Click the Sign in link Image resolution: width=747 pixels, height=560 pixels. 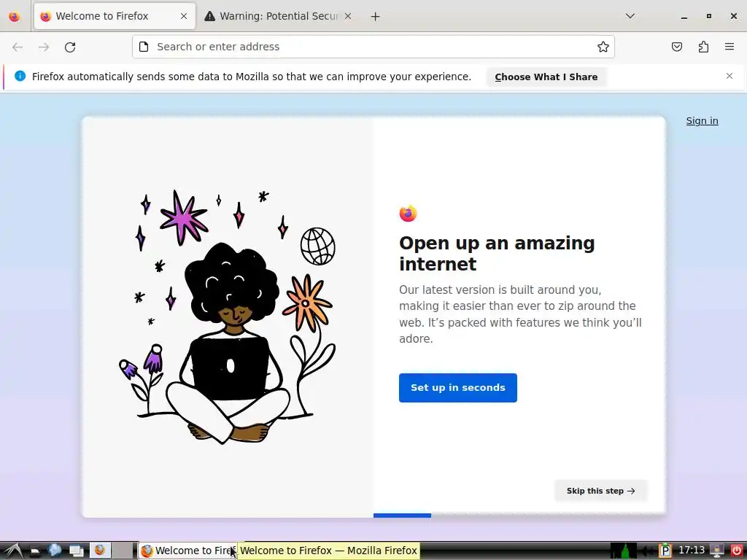702,121
